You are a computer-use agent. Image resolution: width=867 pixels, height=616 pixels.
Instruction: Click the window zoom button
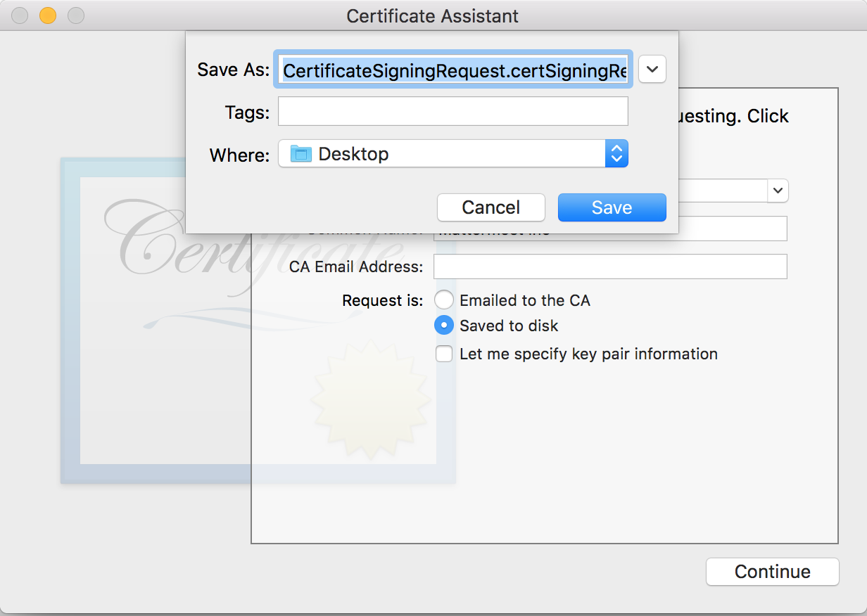(76, 15)
